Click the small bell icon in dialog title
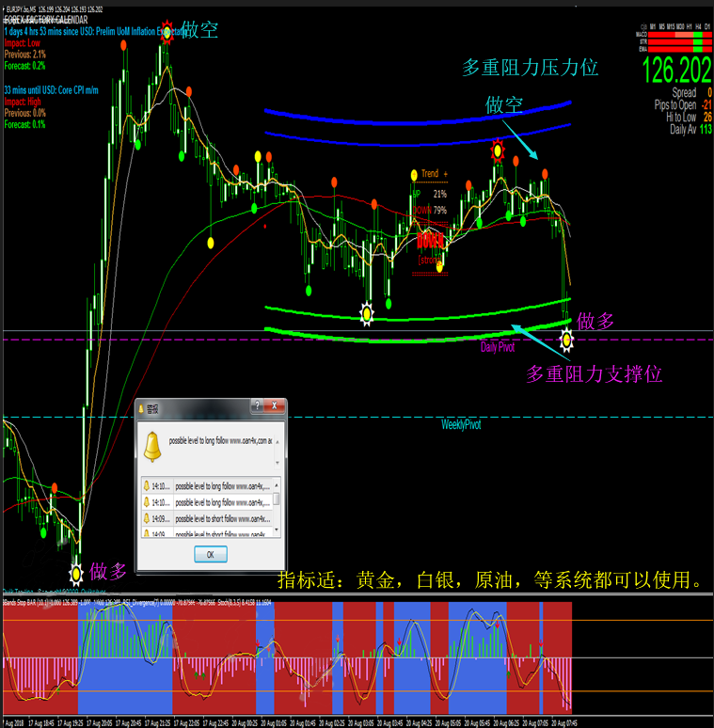Viewport: 714px width, 728px height. tap(142, 409)
